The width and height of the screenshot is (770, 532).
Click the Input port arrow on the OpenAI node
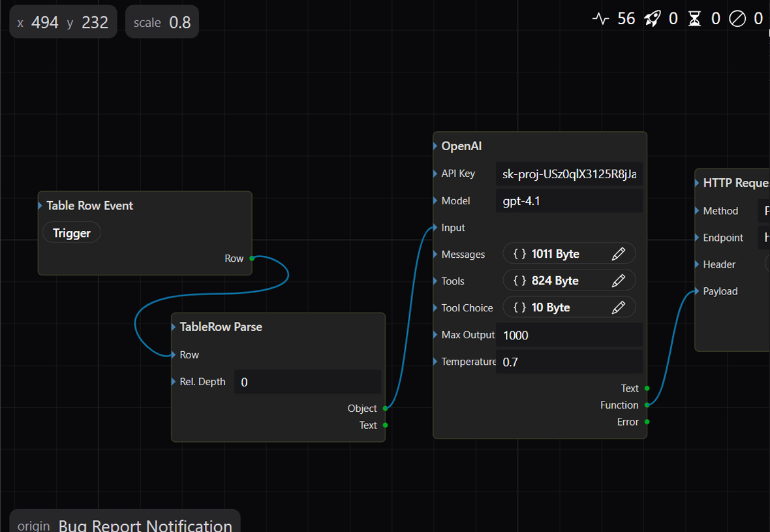click(x=435, y=227)
